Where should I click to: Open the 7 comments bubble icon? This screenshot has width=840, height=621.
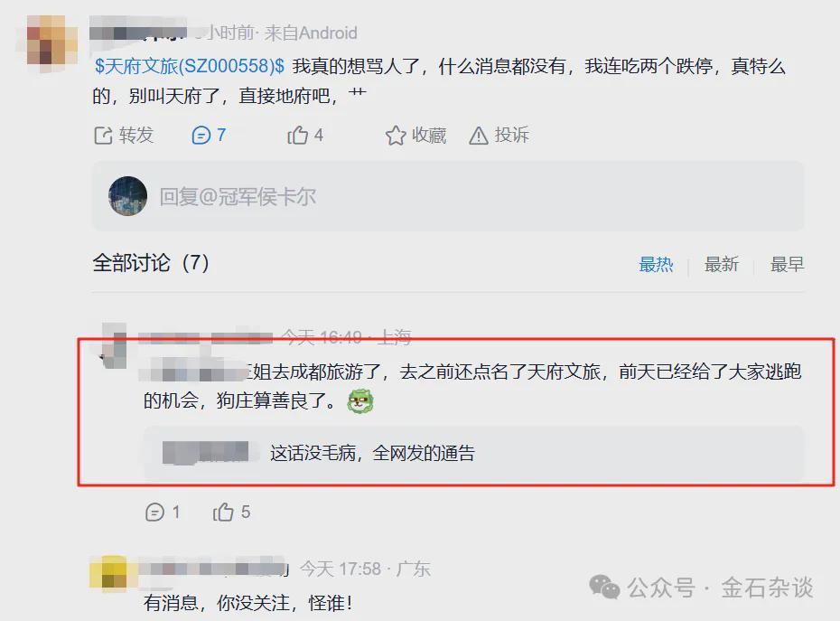(201, 136)
